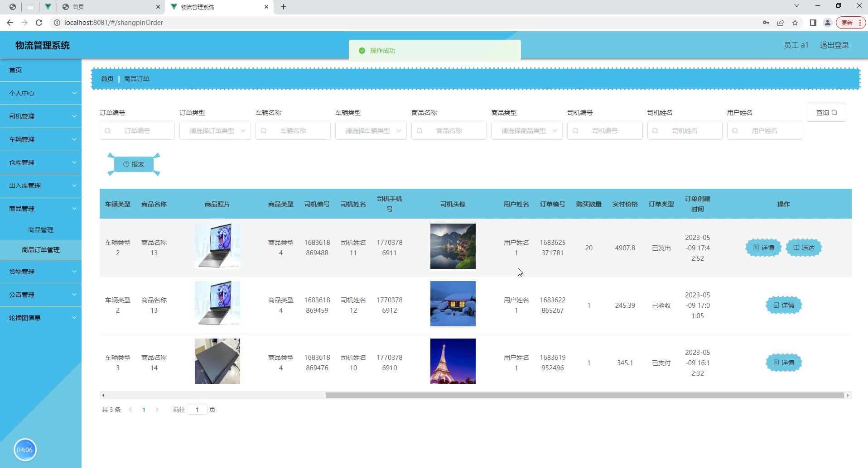Click the 查询 search button

[x=827, y=113]
